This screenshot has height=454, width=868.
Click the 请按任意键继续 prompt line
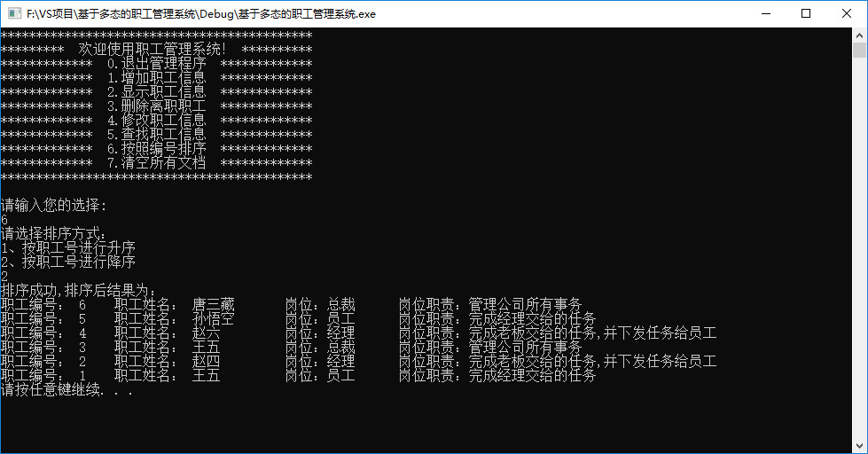67,390
